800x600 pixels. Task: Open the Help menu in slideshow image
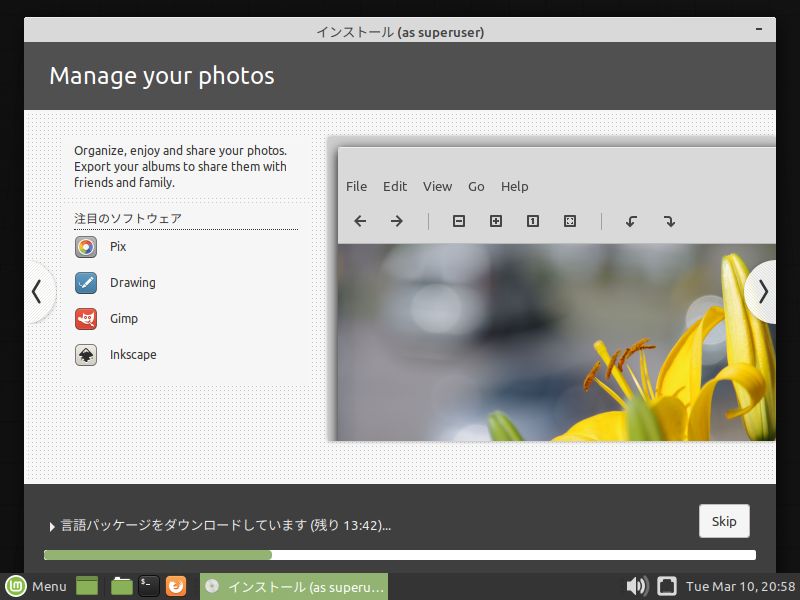[514, 187]
